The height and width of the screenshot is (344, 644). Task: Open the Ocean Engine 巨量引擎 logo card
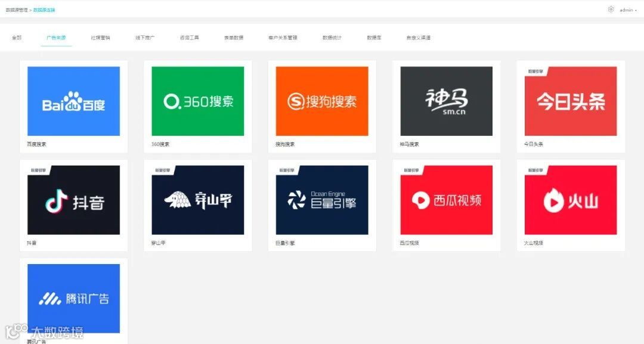pyautogui.click(x=322, y=200)
